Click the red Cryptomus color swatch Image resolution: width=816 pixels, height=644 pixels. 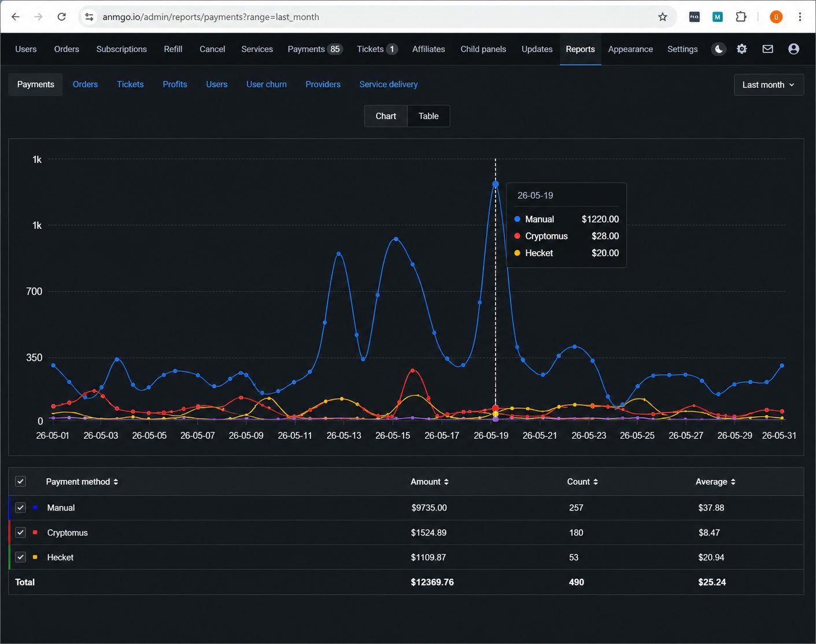point(35,532)
